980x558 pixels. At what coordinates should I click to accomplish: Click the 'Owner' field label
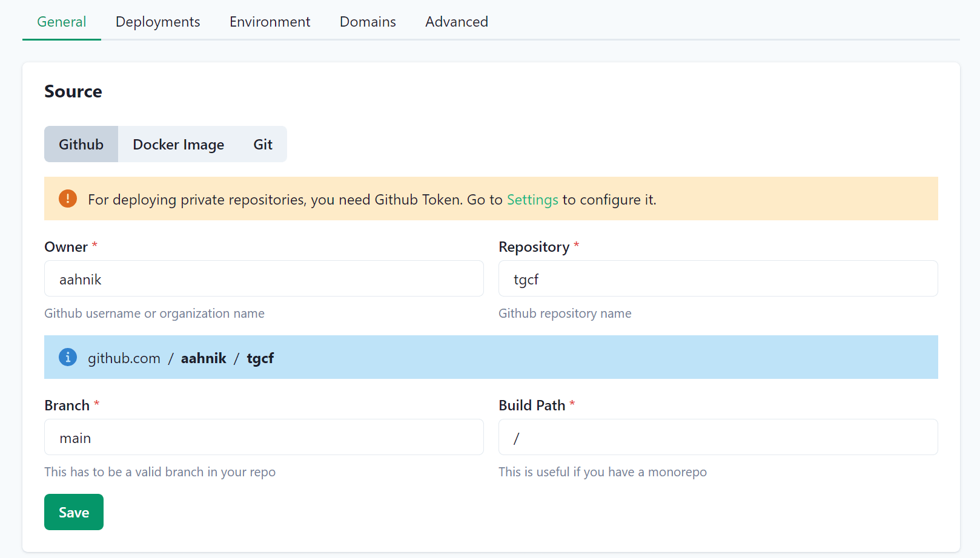66,247
